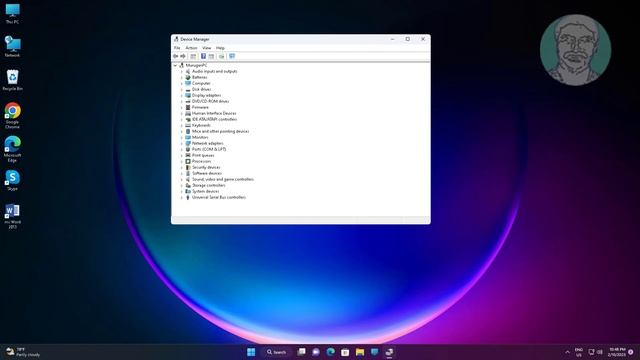Click the Forward arrow in Device Manager toolbar

click(183, 56)
